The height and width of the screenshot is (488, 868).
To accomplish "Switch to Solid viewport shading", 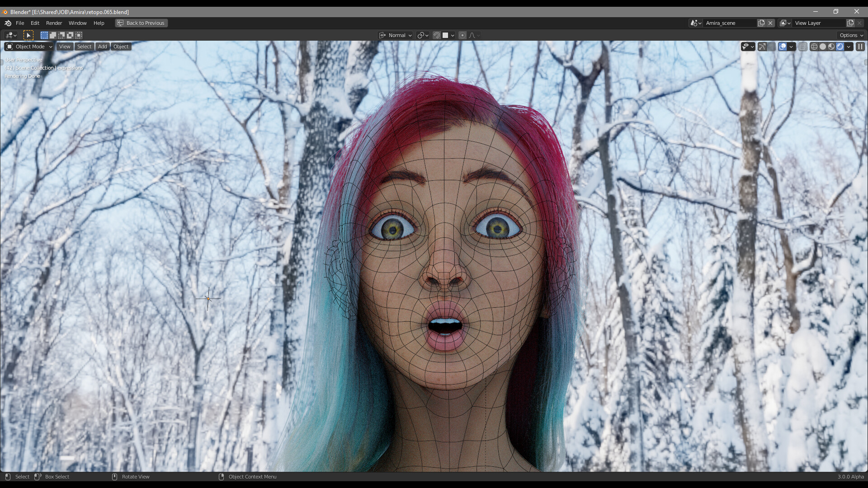I will 823,47.
